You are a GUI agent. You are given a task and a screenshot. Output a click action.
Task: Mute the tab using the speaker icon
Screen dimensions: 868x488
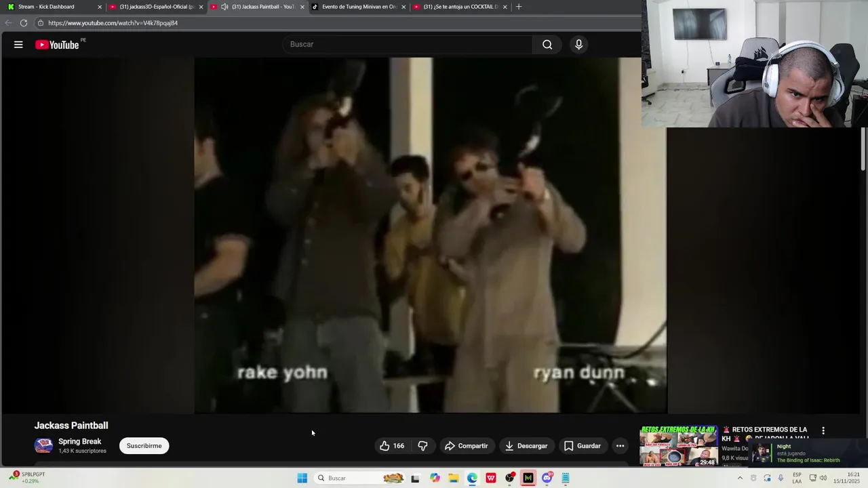[224, 7]
